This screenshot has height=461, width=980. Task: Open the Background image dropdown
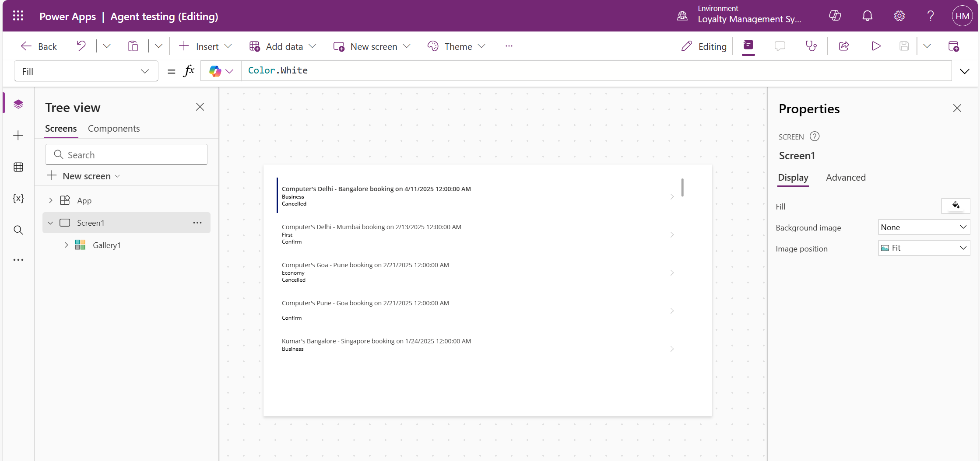924,227
